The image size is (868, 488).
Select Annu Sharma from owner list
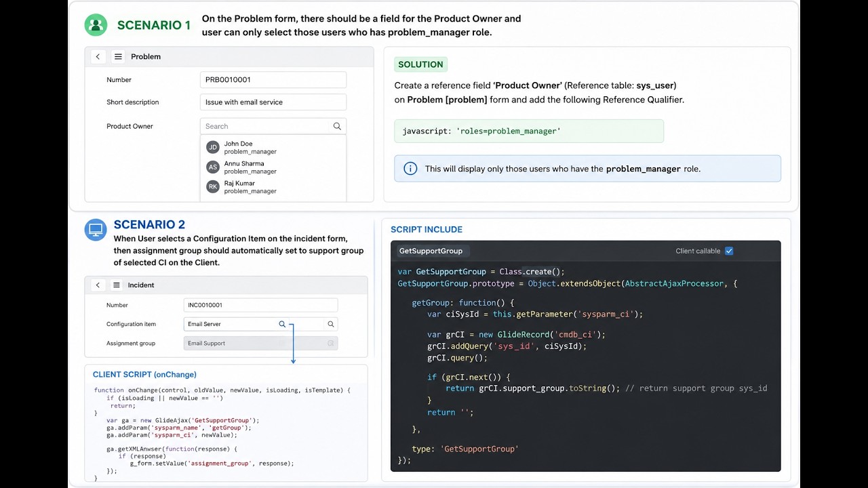(273, 167)
